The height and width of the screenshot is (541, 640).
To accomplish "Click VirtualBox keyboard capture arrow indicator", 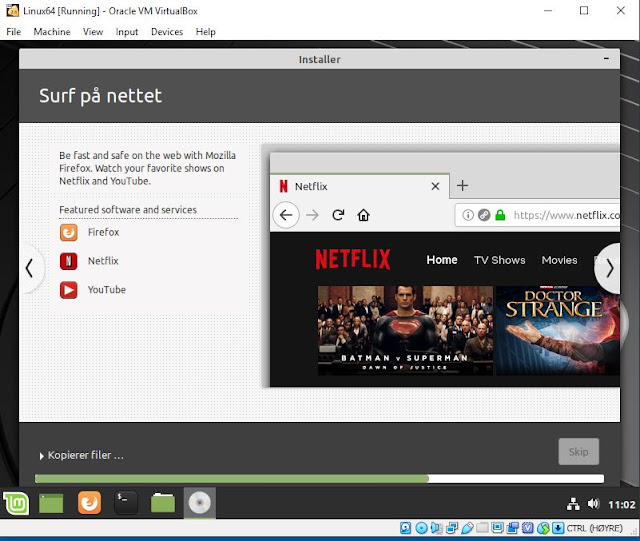I will point(558,528).
